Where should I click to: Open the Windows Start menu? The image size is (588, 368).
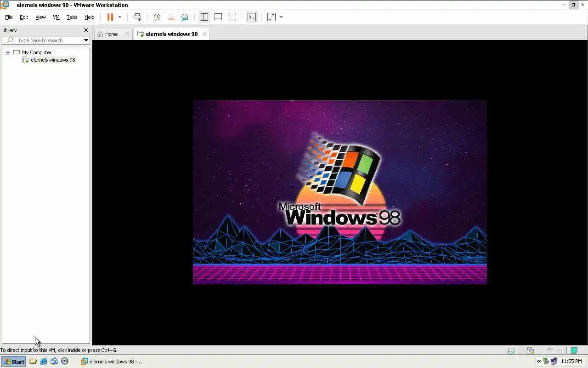coord(13,362)
